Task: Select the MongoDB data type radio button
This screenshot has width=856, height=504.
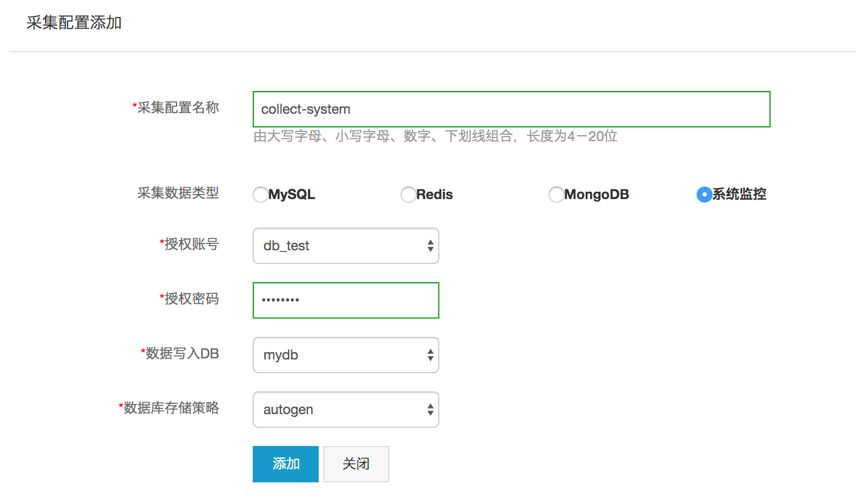Action: (x=556, y=194)
